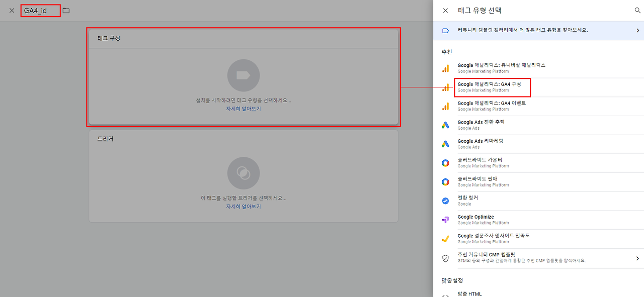Screen dimensions: 644x297
Task: Open the learn more link under trigger
Action: (244, 207)
